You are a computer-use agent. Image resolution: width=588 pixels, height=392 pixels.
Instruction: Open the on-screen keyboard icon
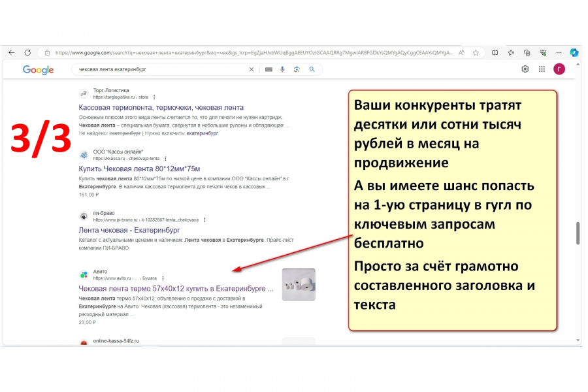tap(269, 69)
